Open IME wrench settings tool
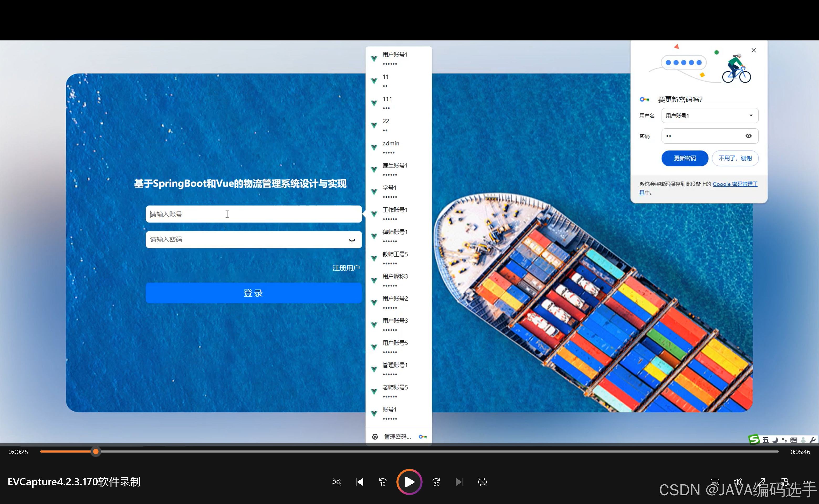Image resolution: width=819 pixels, height=504 pixels. coord(812,440)
